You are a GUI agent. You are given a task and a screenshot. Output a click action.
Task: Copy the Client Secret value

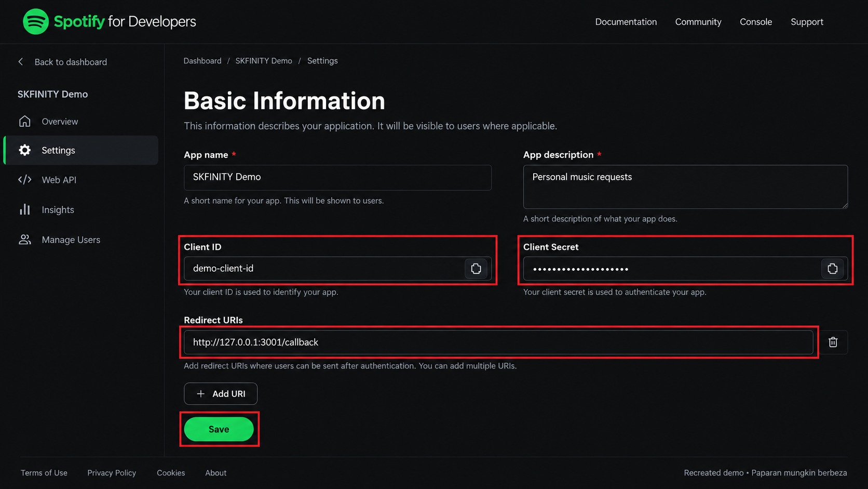click(833, 269)
